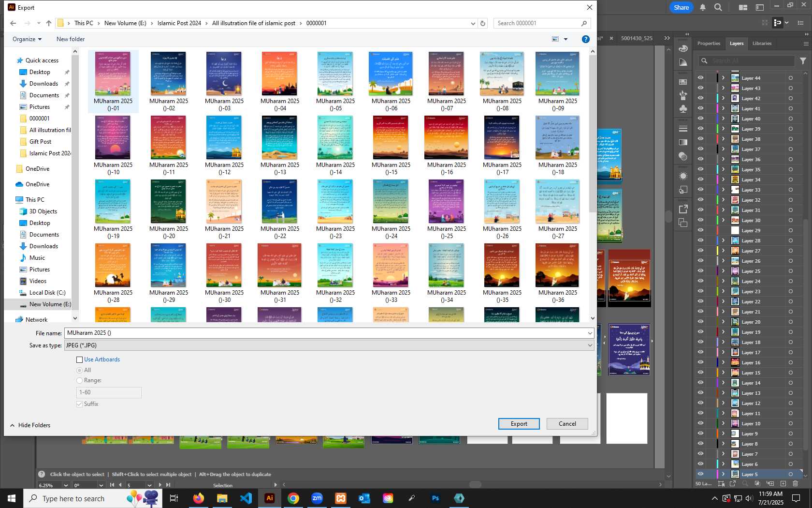The image size is (812, 508).
Task: Open the Symbols panel club icon
Action: click(x=683, y=109)
